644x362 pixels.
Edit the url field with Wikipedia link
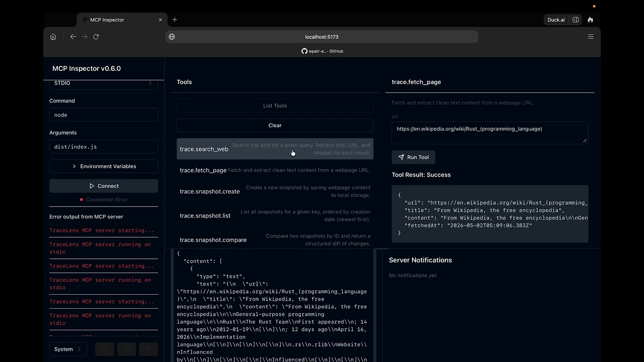point(490,133)
